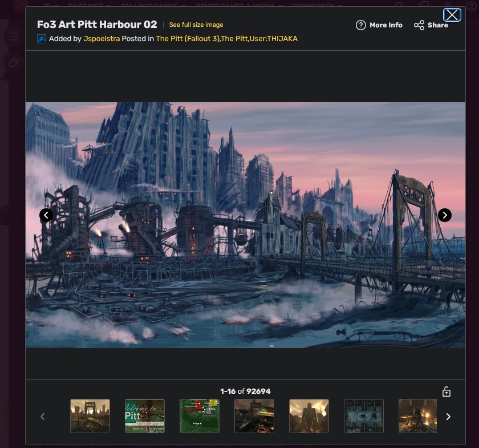Select the fourth thumbnail with neon sign
Image resolution: width=479 pixels, height=448 pixels.
254,416
